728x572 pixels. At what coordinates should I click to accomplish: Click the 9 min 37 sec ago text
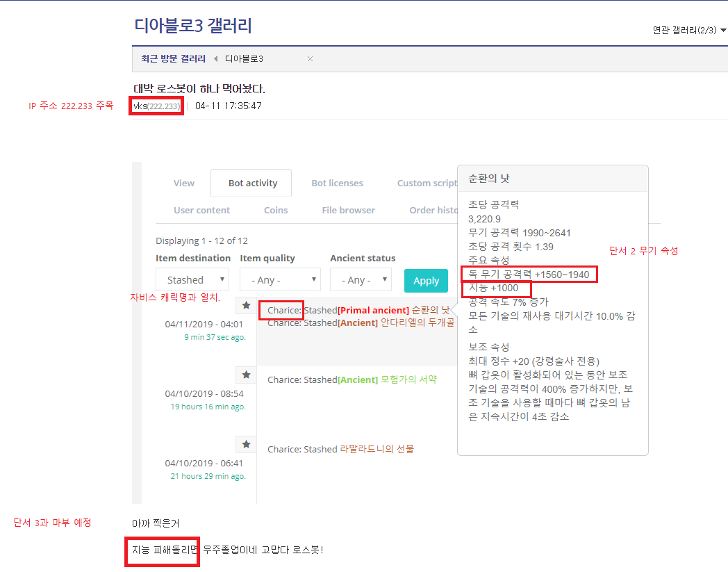(215, 337)
